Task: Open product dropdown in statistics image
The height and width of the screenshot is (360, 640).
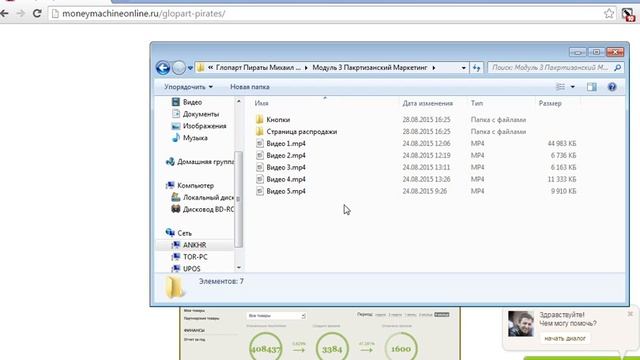Action: (276, 316)
